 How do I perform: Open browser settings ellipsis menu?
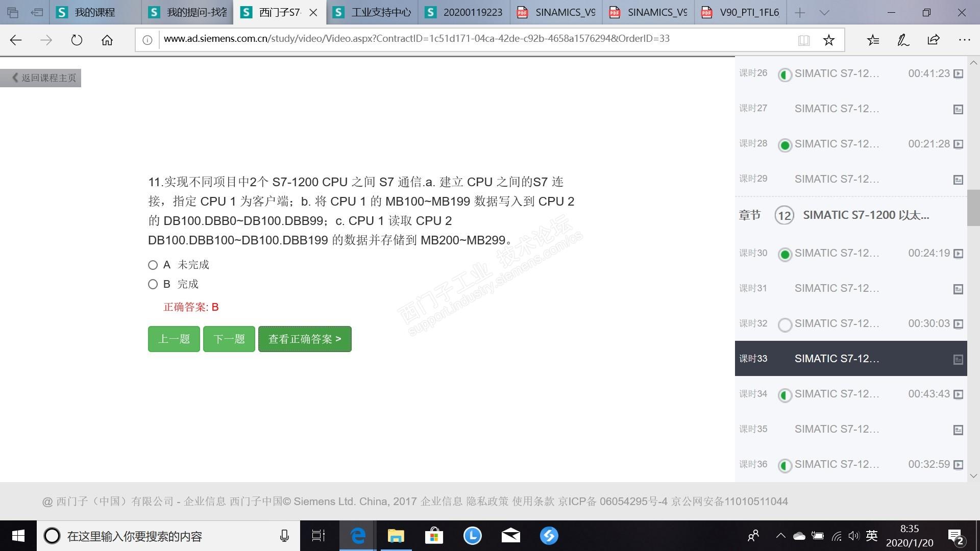point(964,40)
